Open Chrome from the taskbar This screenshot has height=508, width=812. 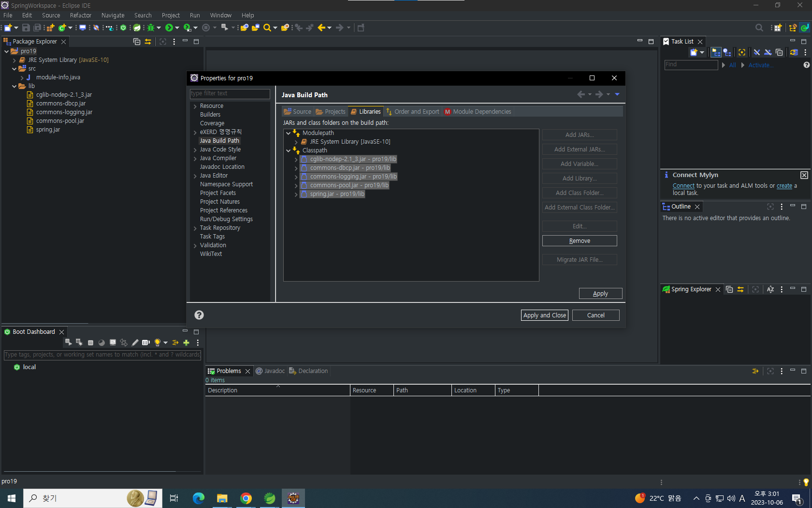pos(246,498)
